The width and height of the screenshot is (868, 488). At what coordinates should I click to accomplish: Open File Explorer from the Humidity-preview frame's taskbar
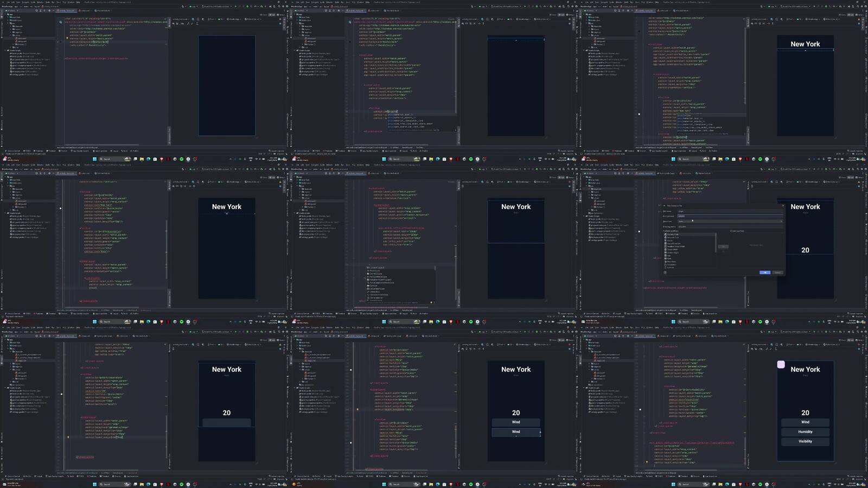pyautogui.click(x=720, y=484)
